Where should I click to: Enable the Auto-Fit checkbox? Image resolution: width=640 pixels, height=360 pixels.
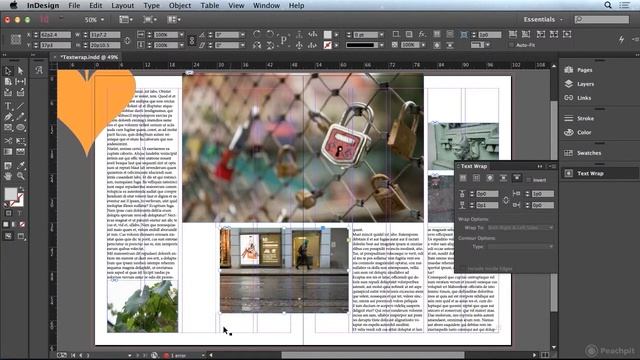tap(511, 45)
